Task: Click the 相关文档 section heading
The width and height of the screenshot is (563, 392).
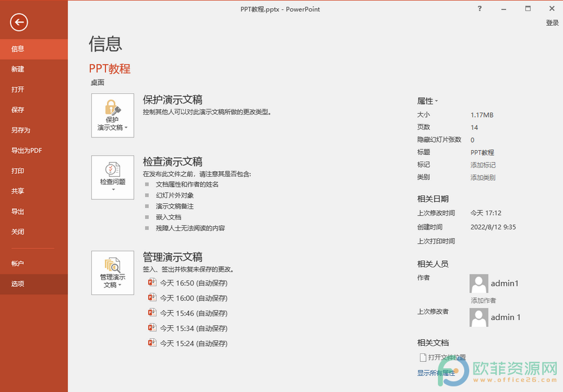Action: tap(433, 343)
